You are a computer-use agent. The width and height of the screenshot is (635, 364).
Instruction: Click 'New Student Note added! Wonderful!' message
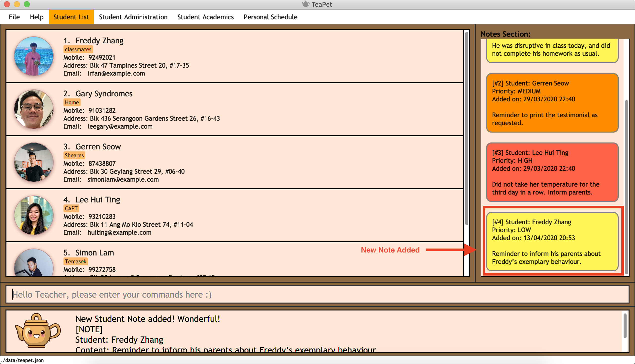pos(148,319)
